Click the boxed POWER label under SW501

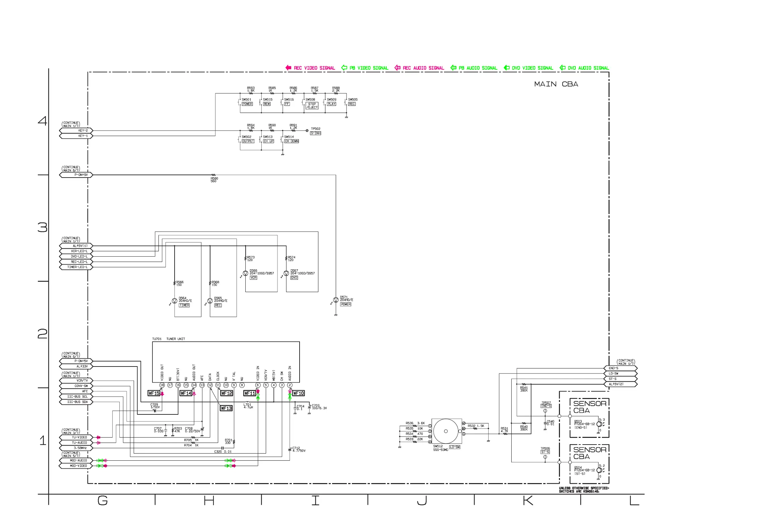247,104
